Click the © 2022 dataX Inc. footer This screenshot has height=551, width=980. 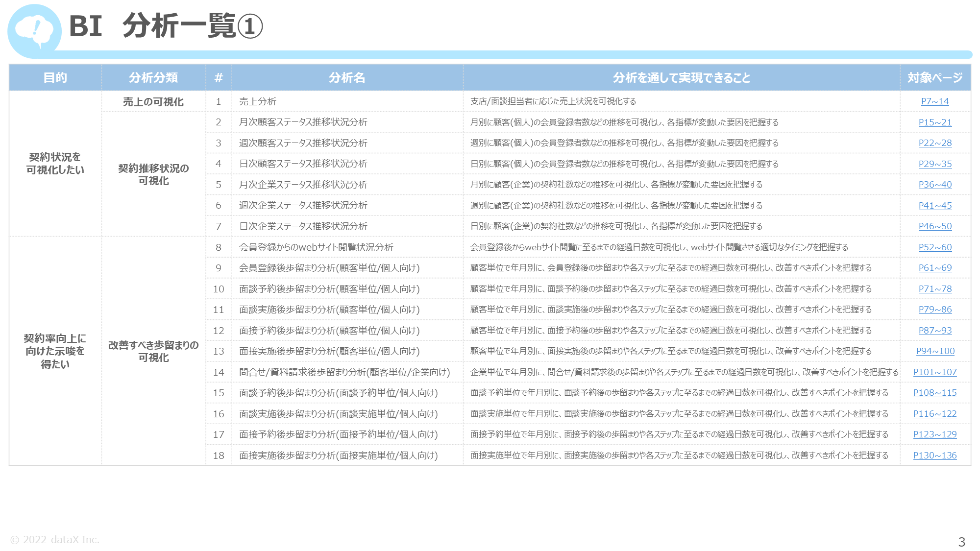point(55,540)
